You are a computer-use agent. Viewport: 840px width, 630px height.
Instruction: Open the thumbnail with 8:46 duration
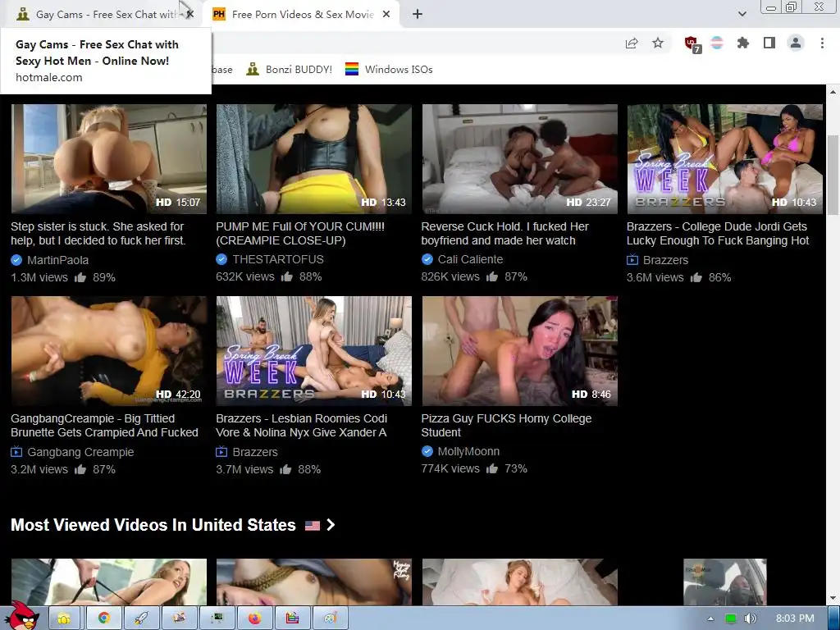pos(519,351)
